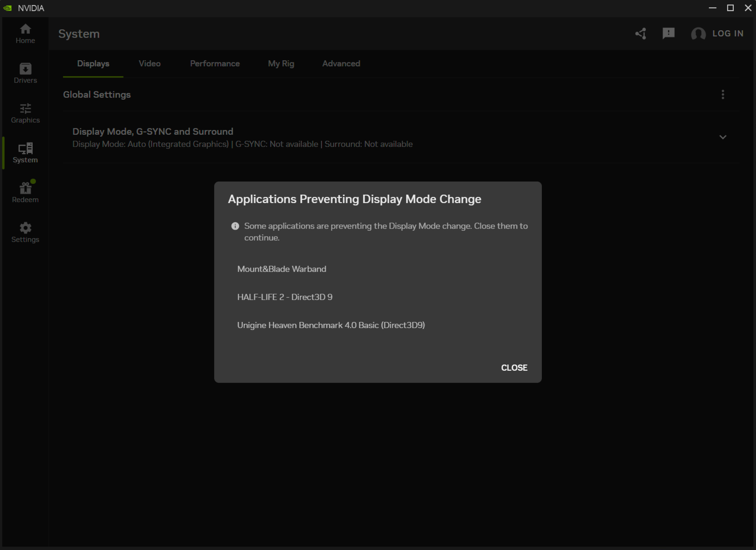The height and width of the screenshot is (550, 756).
Task: Open the Home section in the sidebar
Action: click(x=25, y=33)
